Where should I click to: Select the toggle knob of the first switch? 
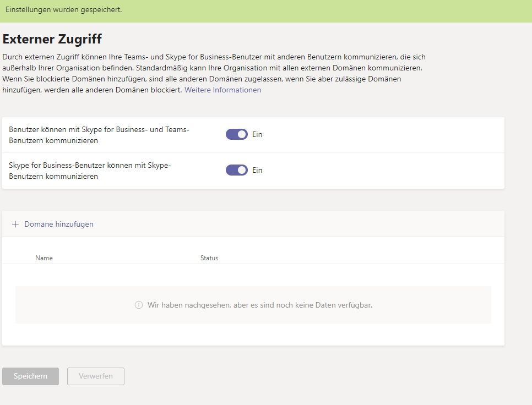241,134
